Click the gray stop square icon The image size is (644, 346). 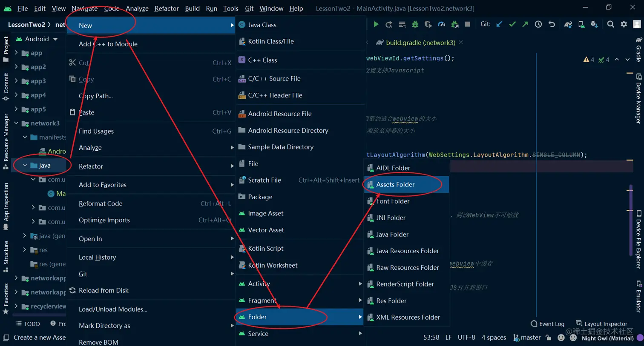click(x=468, y=24)
